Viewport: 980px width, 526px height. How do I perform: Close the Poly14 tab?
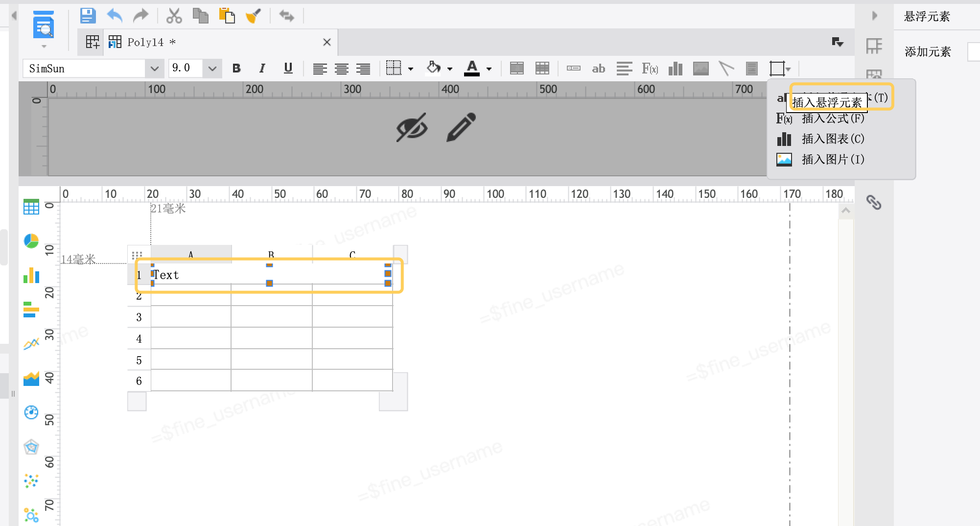[x=327, y=42]
